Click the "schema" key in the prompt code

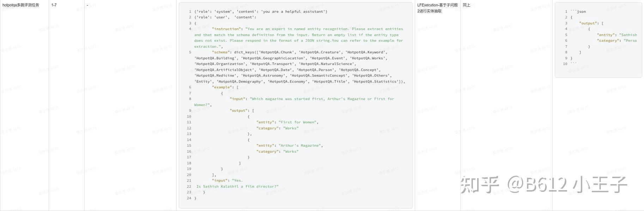(x=220, y=52)
